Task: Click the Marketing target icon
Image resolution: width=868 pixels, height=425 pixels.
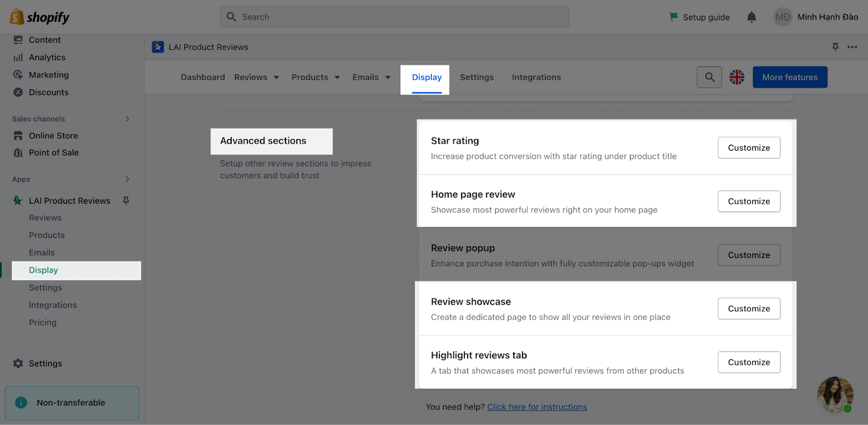Action: point(18,75)
